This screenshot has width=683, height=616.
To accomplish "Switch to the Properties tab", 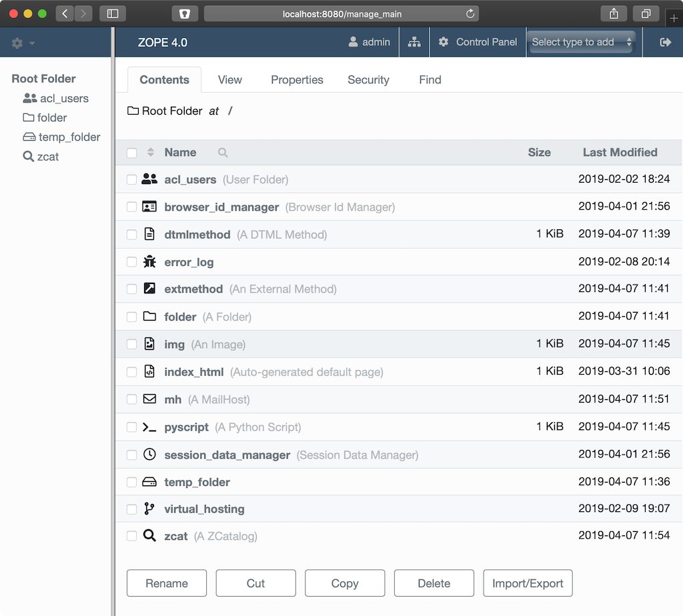I will (x=297, y=79).
